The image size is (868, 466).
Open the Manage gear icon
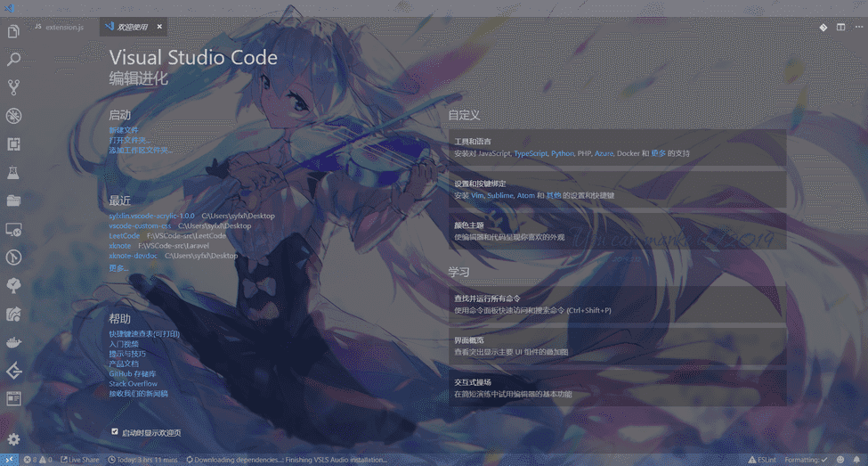pos(13,439)
